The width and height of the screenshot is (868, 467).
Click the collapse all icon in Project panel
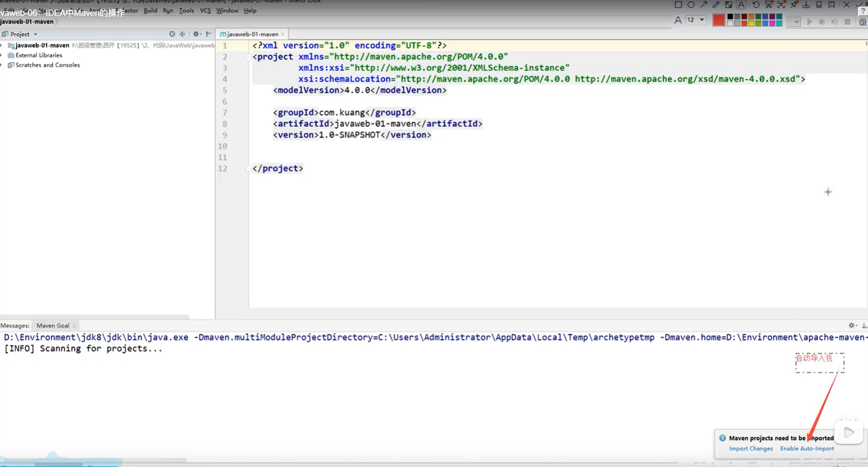tap(182, 34)
